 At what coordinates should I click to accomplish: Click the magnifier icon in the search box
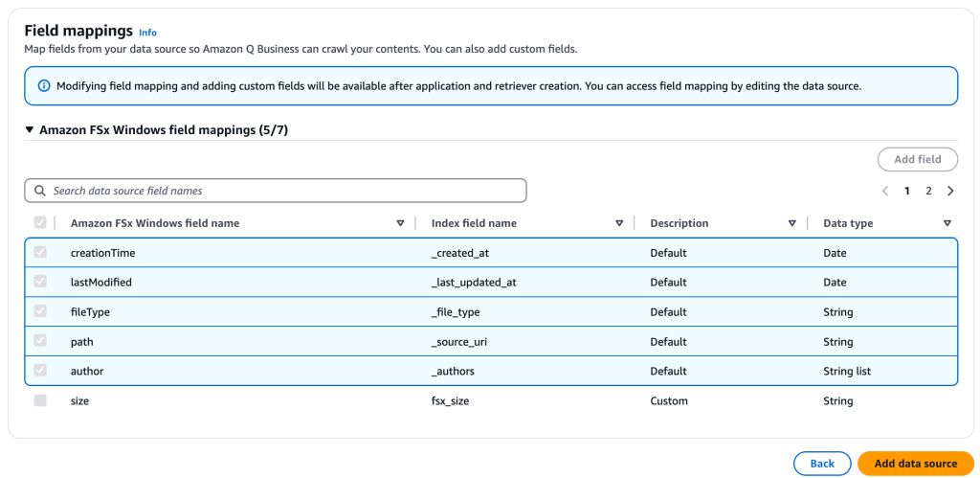pos(40,191)
